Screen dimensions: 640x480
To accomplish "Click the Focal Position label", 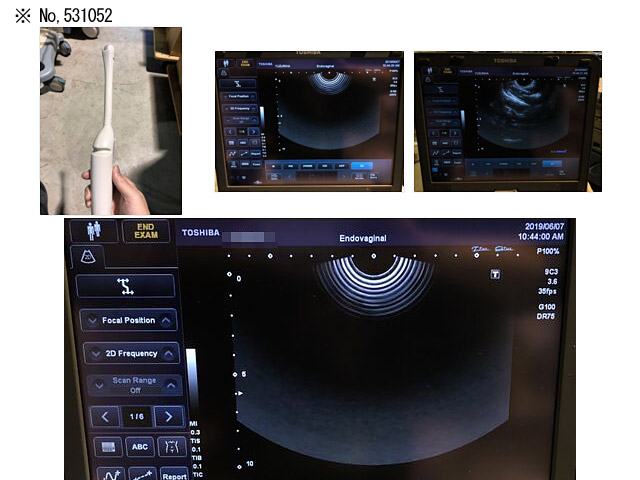I will [129, 320].
